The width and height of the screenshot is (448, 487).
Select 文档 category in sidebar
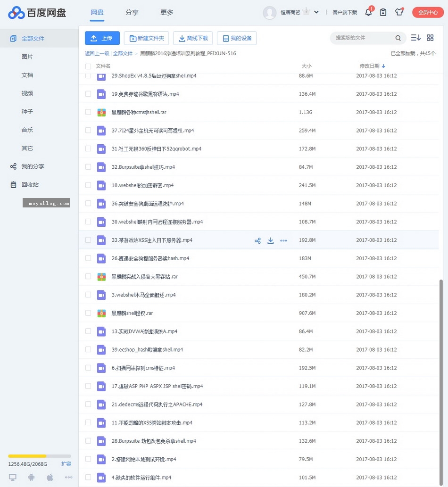(x=27, y=75)
